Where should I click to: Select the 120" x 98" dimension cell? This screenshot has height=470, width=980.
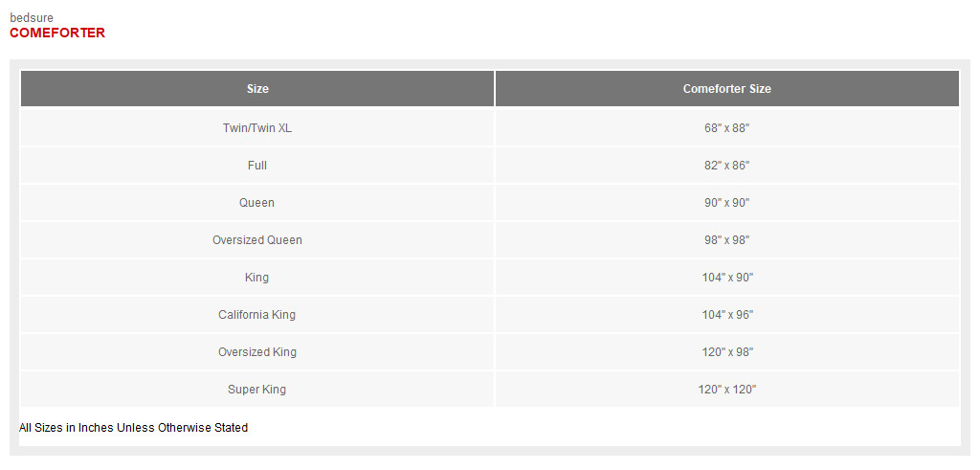(726, 352)
